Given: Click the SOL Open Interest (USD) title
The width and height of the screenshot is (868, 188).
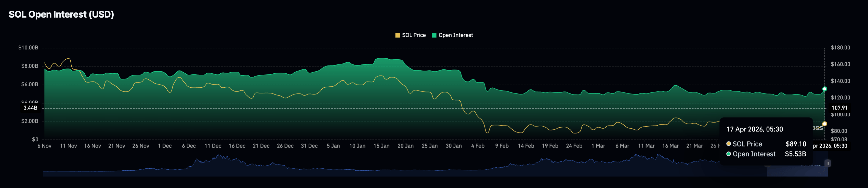Looking at the screenshot, I should (61, 15).
